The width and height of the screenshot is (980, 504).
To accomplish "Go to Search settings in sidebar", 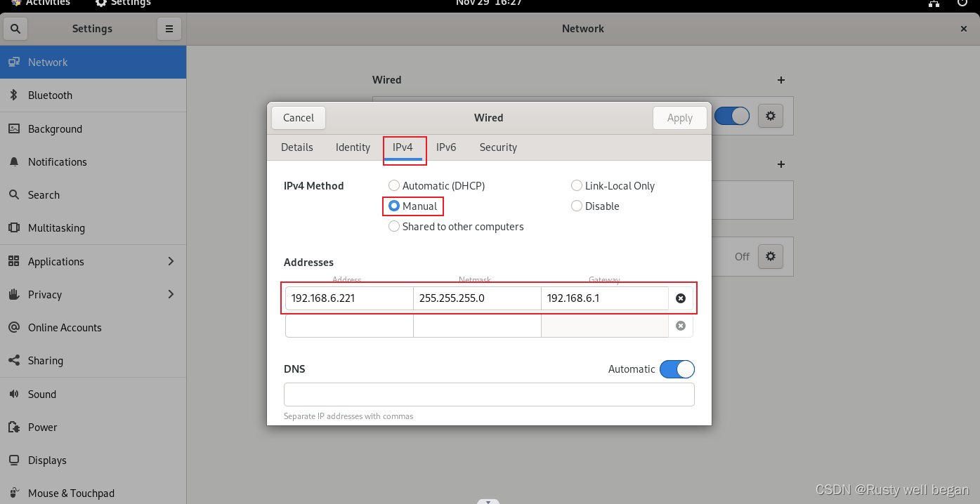I will [x=93, y=195].
